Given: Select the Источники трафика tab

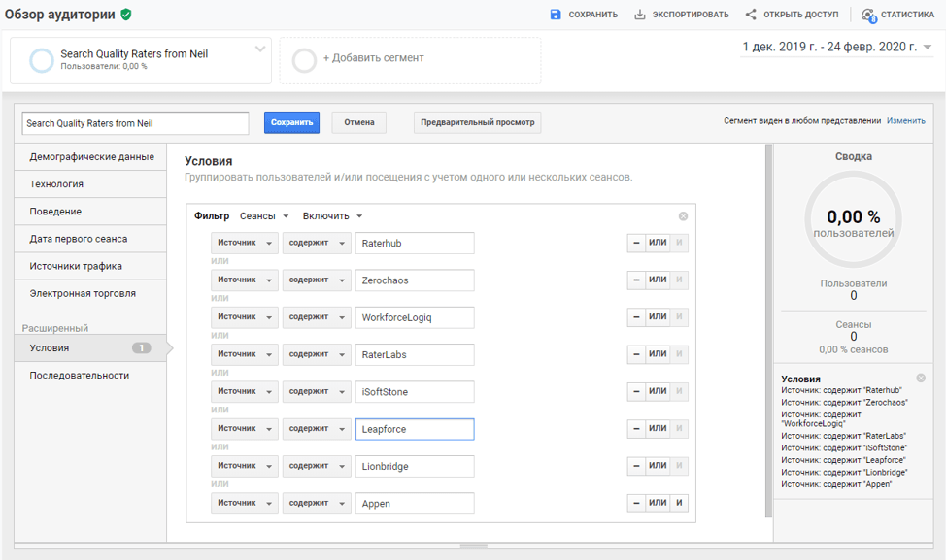Looking at the screenshot, I should pyautogui.click(x=90, y=266).
